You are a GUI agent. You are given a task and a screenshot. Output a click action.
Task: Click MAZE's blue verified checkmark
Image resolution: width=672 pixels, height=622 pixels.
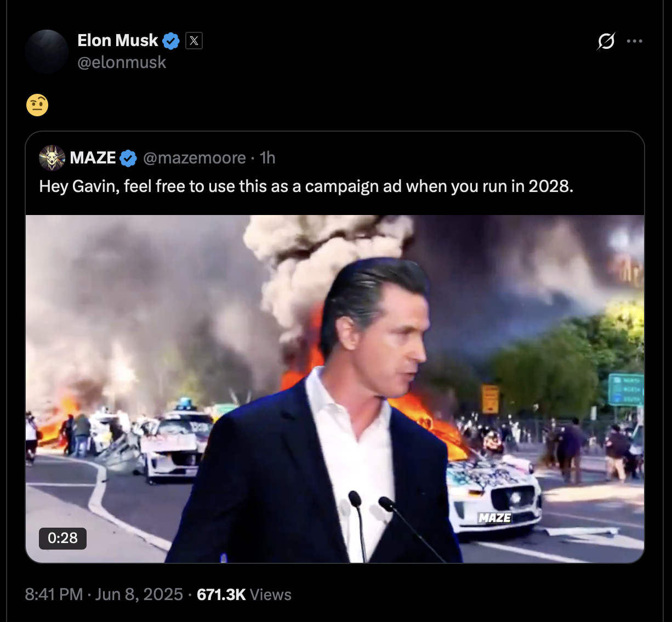(x=128, y=159)
